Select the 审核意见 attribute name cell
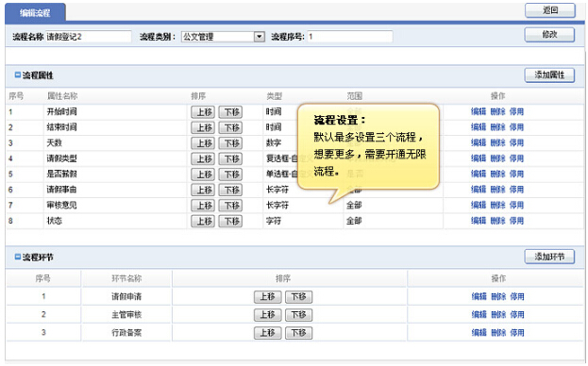Image resolution: width=588 pixels, height=366 pixels. [x=115, y=205]
